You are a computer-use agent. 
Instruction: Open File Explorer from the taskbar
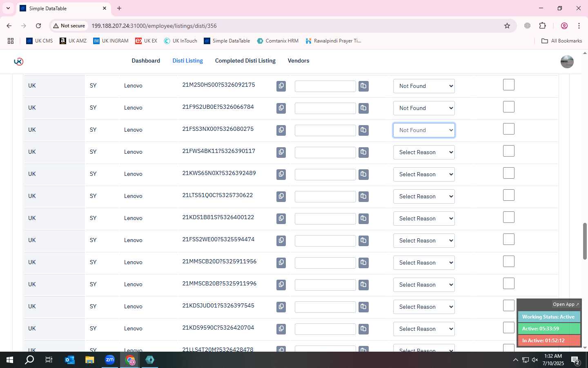pos(89,360)
